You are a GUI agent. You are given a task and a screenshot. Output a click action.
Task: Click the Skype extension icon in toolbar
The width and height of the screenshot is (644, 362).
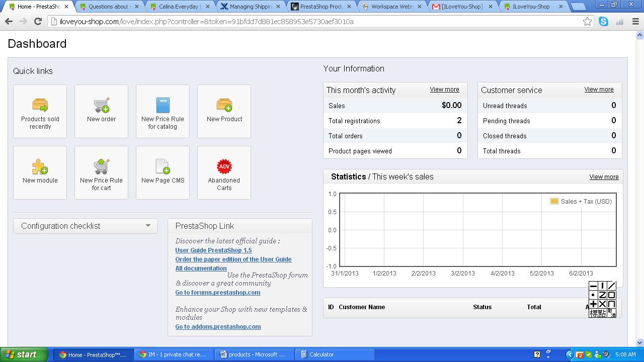[x=603, y=21]
